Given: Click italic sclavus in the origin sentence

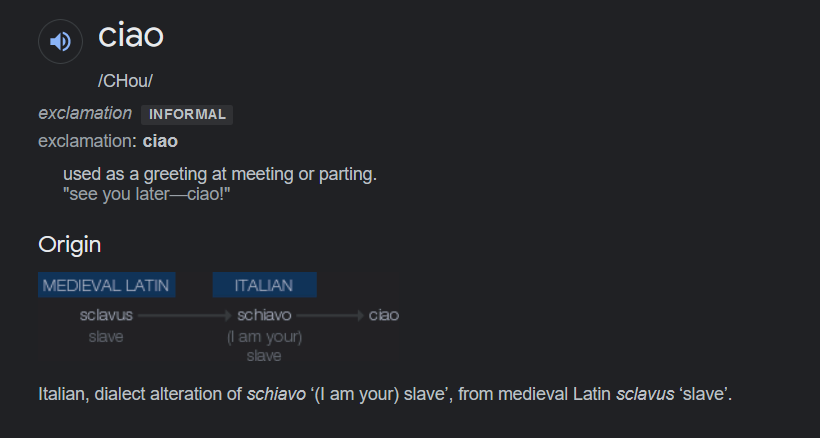Looking at the screenshot, I should click(x=645, y=394).
